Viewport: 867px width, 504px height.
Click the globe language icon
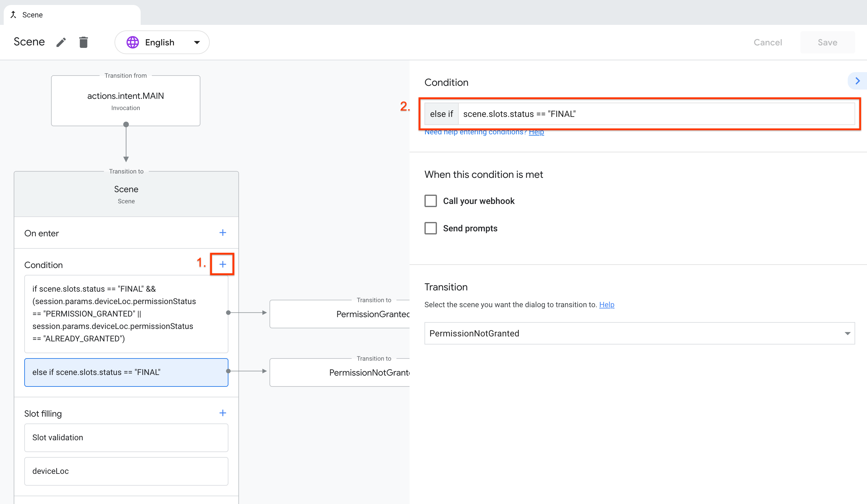pyautogui.click(x=133, y=42)
